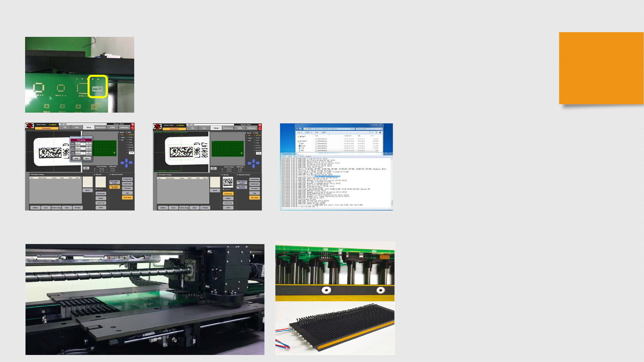
Task: Click the yellow highlighted PCB Lighting (Barcode) button
Action: (x=114, y=187)
